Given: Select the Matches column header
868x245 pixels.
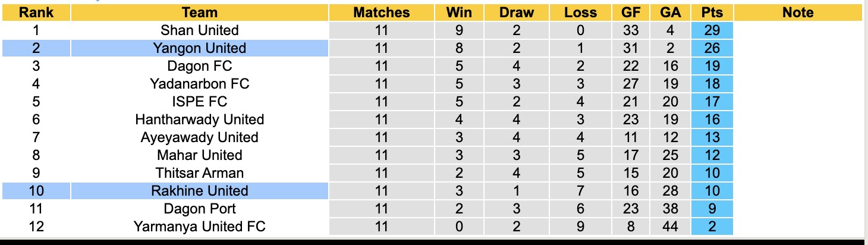Looking at the screenshot, I should pos(381,12).
